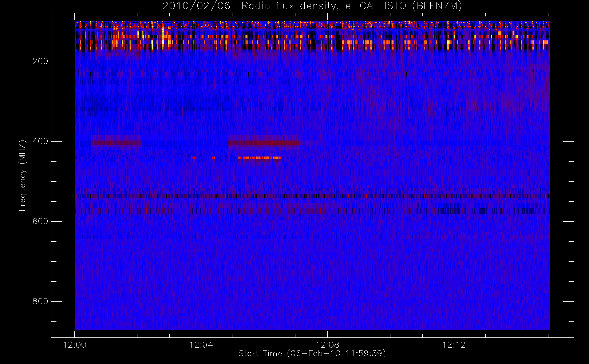
Task: Click the '600' frequency tick label
Action: point(40,221)
